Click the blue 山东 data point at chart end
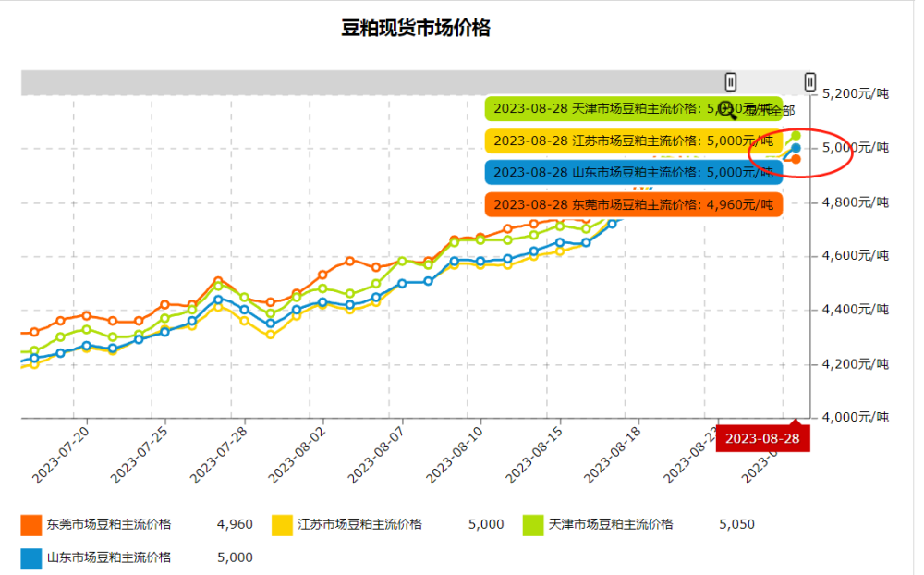Image resolution: width=924 pixels, height=575 pixels. (x=796, y=148)
